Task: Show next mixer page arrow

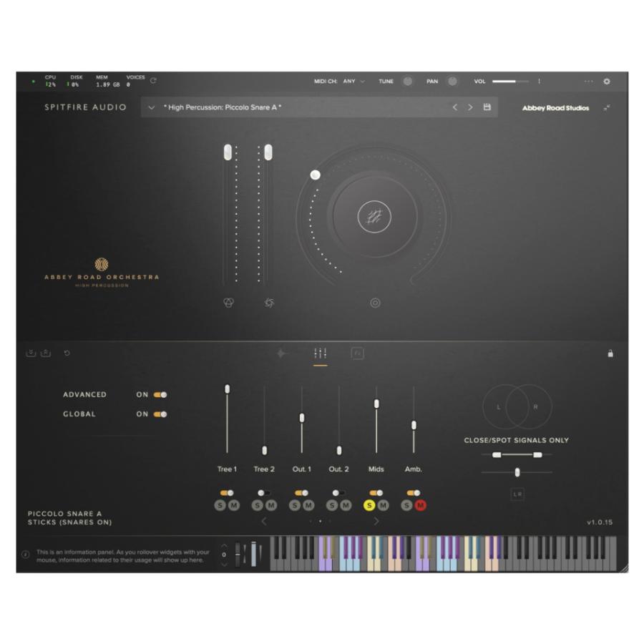Action: click(376, 521)
